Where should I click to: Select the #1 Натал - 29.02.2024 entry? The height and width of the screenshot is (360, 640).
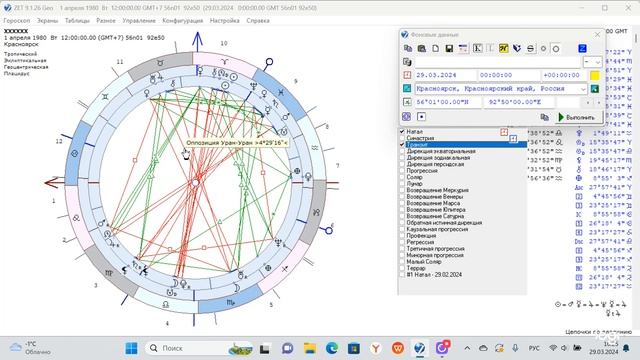[x=434, y=275]
